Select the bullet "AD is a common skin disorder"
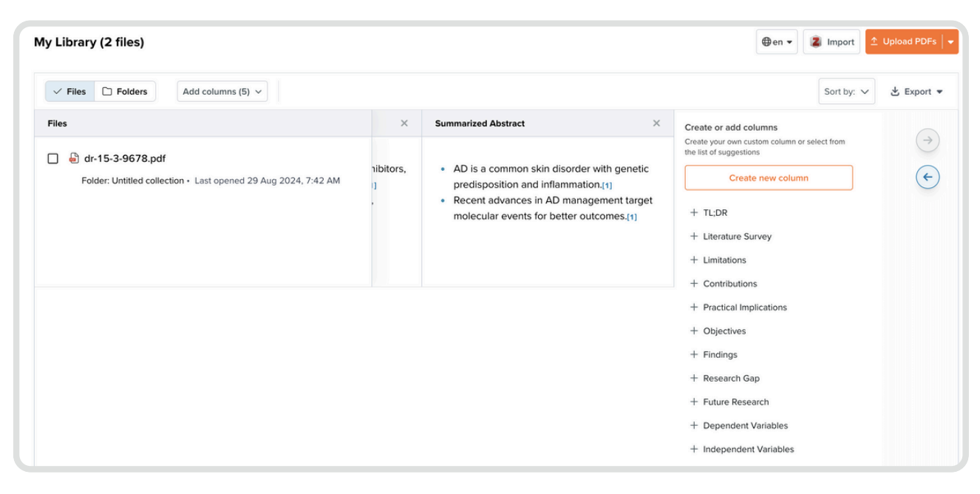This screenshot has height=494, width=980. click(x=551, y=177)
